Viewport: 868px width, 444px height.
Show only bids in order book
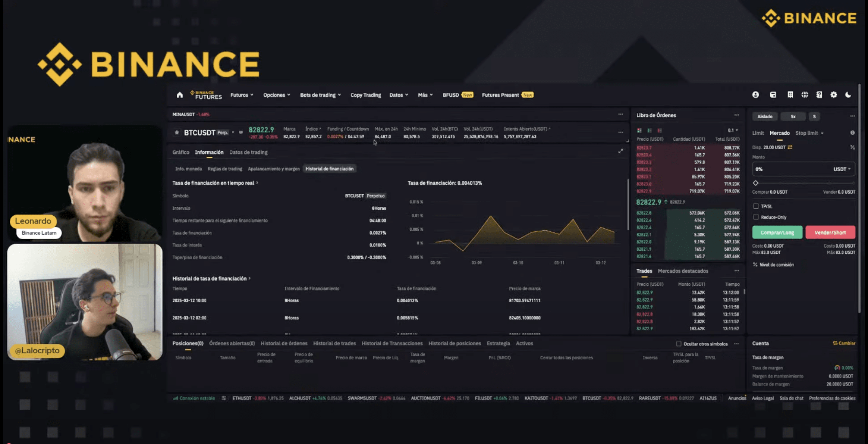tap(650, 131)
